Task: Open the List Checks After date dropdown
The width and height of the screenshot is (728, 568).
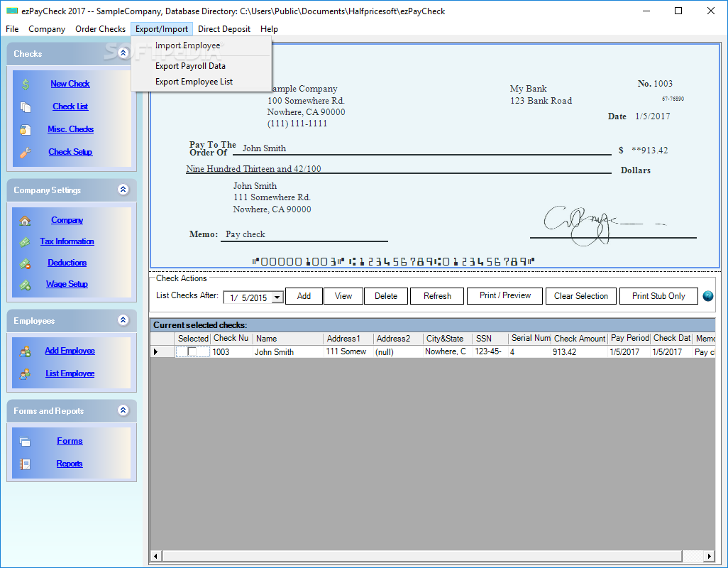Action: pyautogui.click(x=277, y=297)
